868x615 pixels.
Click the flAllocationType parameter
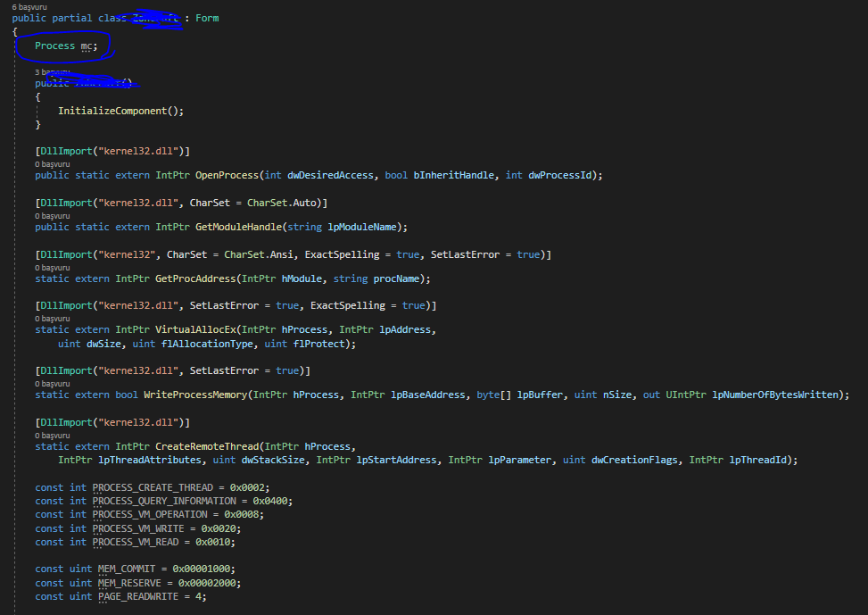pos(207,344)
